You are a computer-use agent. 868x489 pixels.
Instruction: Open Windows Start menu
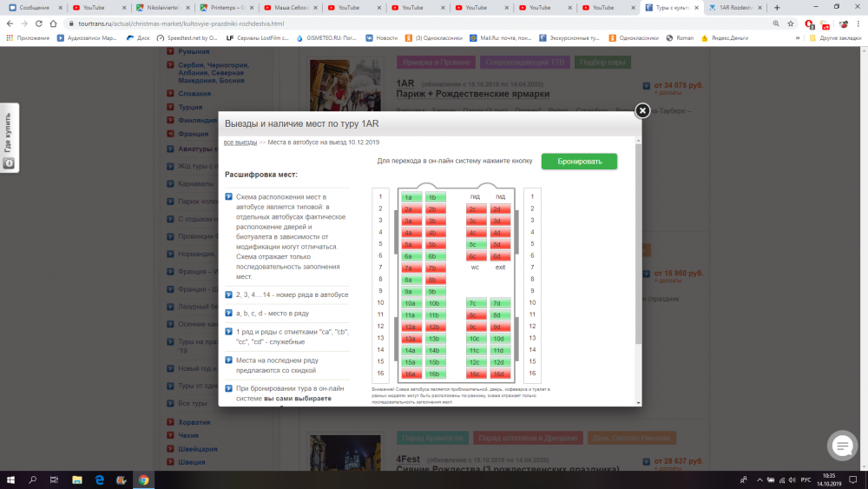[10, 479]
